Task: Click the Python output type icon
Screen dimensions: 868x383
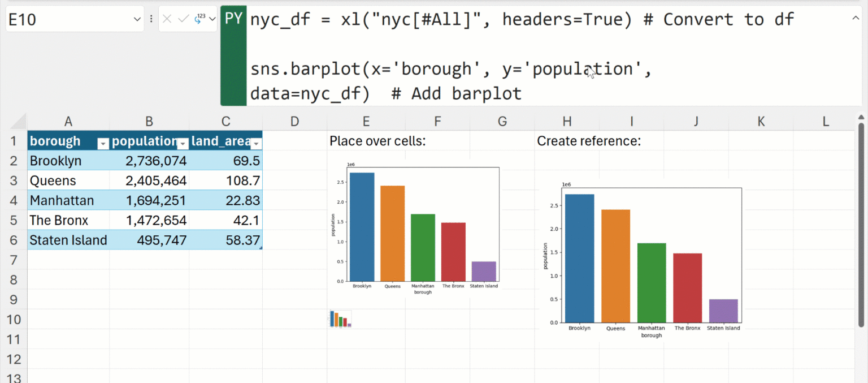Action: coord(199,19)
